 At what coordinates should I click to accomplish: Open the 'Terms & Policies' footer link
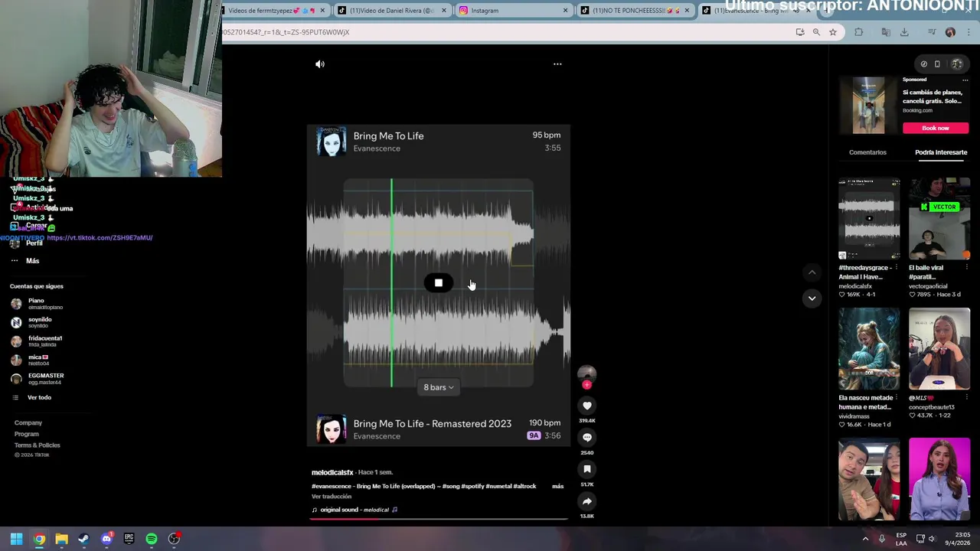tap(37, 445)
